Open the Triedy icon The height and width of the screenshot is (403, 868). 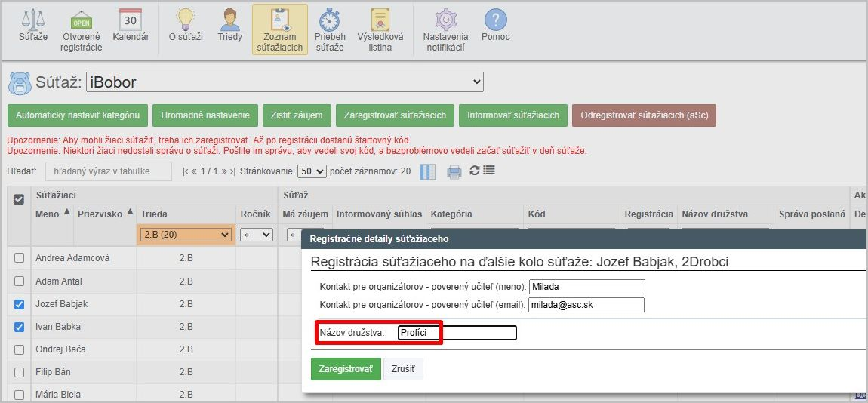[x=229, y=20]
